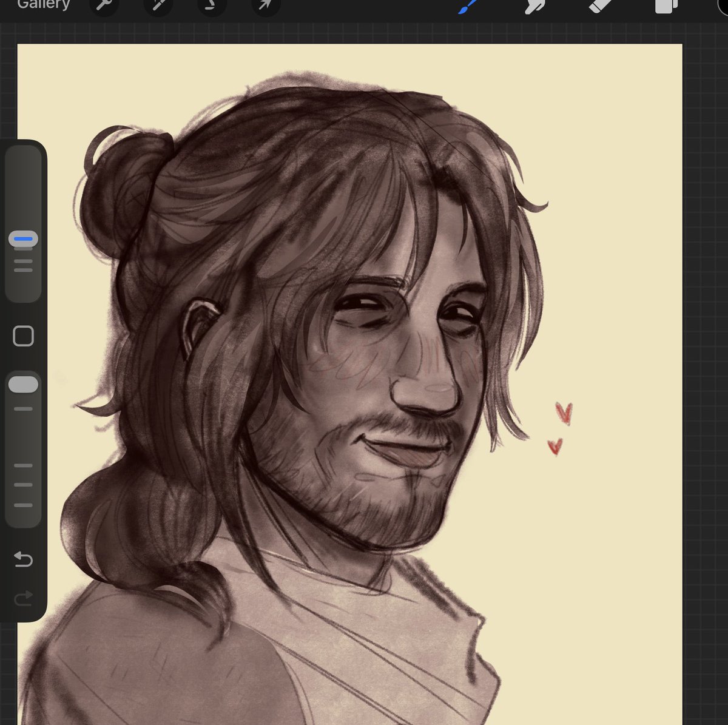This screenshot has height=725, width=728.
Task: Click the brush size slider handle
Action: pyautogui.click(x=23, y=239)
